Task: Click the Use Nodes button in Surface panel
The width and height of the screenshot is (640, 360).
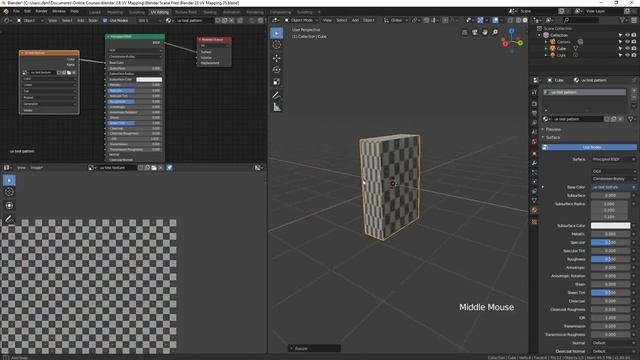Action: 589,147
